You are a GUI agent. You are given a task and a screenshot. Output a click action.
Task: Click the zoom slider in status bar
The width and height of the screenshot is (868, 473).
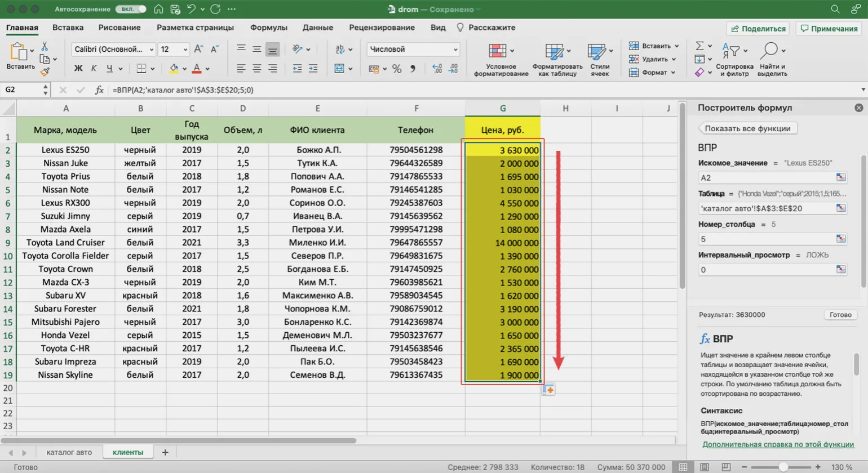click(783, 467)
